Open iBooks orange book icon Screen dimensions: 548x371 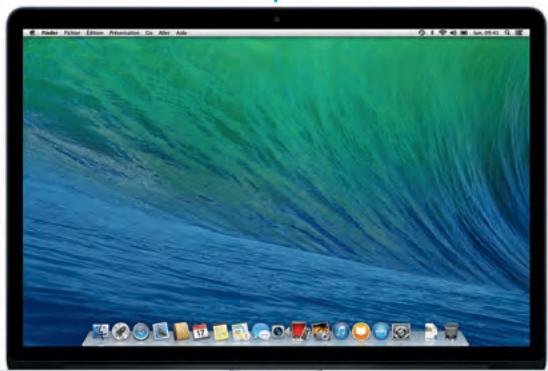click(x=361, y=331)
